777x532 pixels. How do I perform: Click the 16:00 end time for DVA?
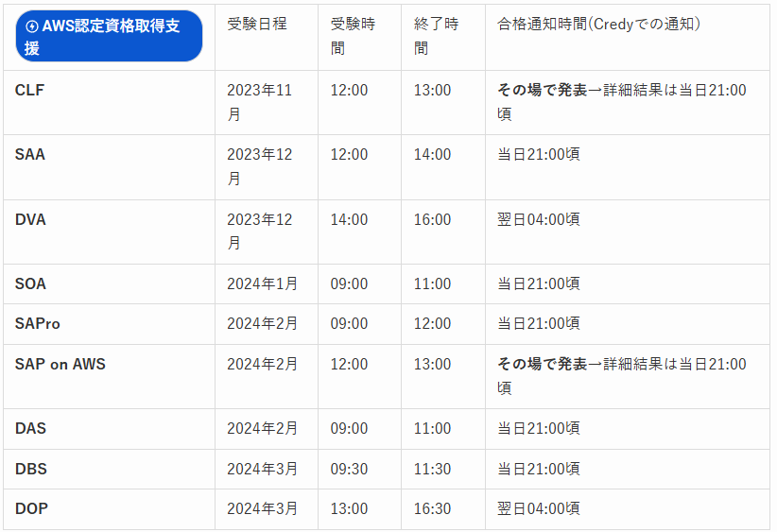pyautogui.click(x=433, y=219)
